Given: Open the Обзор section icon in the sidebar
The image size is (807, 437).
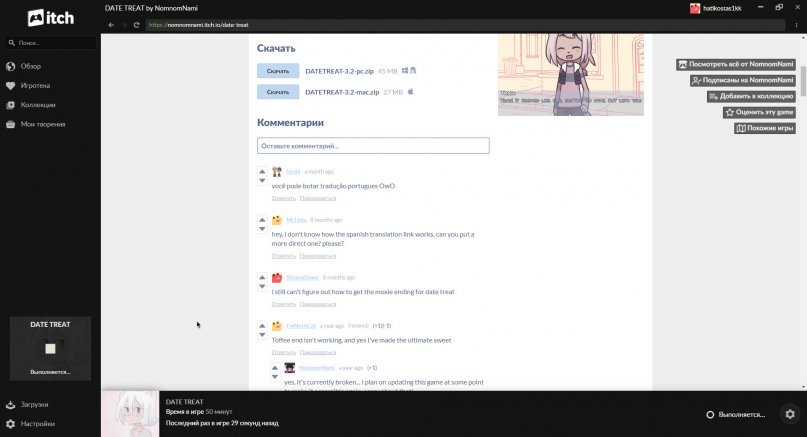Looking at the screenshot, I should click(10, 66).
